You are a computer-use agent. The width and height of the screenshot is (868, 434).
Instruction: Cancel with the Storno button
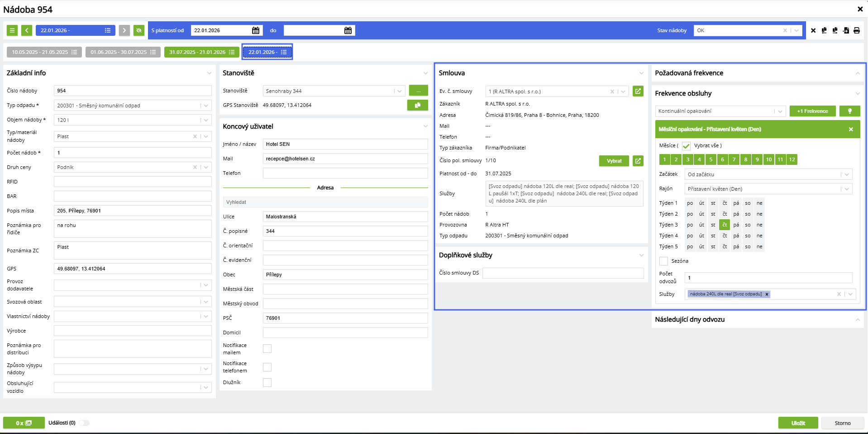coord(843,423)
